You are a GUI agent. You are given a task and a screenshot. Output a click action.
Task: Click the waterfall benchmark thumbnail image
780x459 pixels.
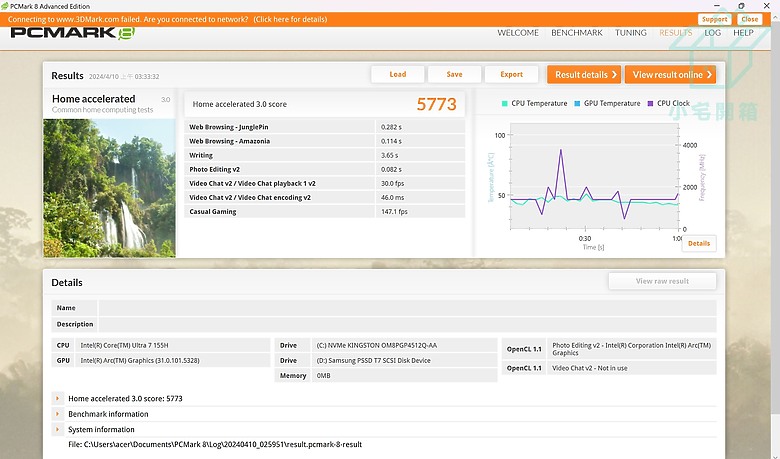pyautogui.click(x=109, y=188)
